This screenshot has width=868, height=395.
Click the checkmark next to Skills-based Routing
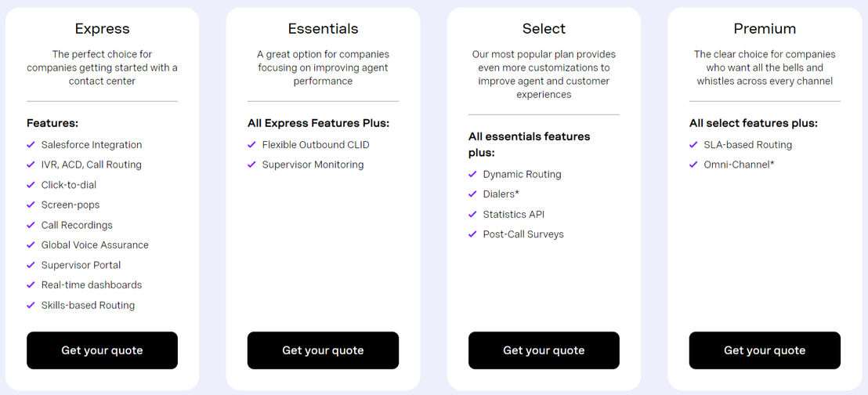coord(31,305)
